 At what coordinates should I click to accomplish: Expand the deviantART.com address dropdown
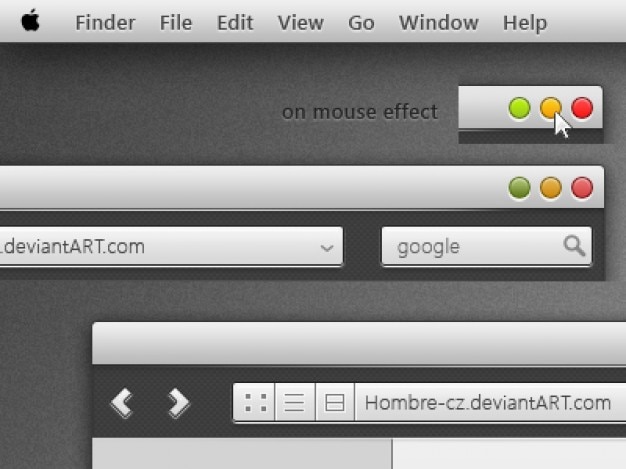[327, 248]
